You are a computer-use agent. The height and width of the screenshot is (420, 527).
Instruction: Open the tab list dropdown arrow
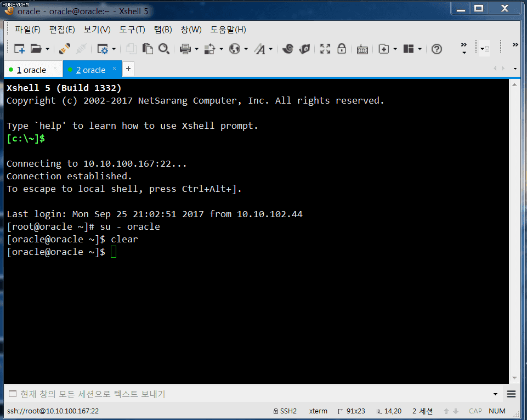click(x=515, y=69)
